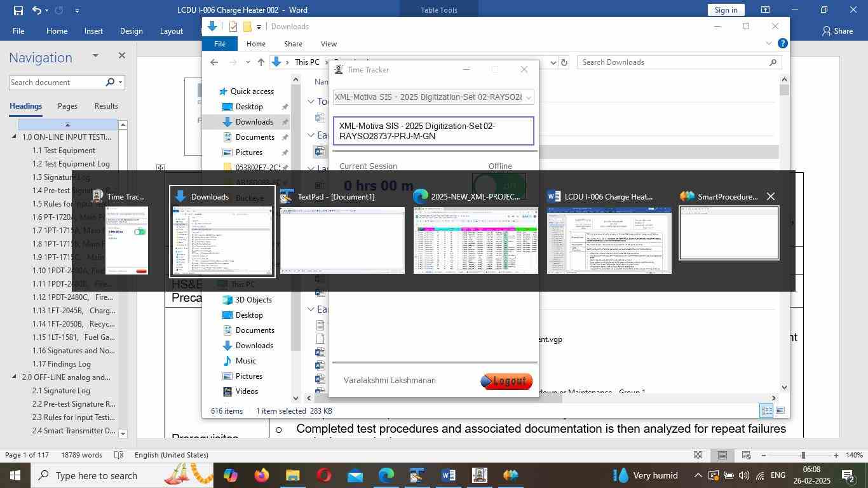The width and height of the screenshot is (868, 488).
Task: Open Navigation pane options dropdown arrow
Action: (x=95, y=56)
